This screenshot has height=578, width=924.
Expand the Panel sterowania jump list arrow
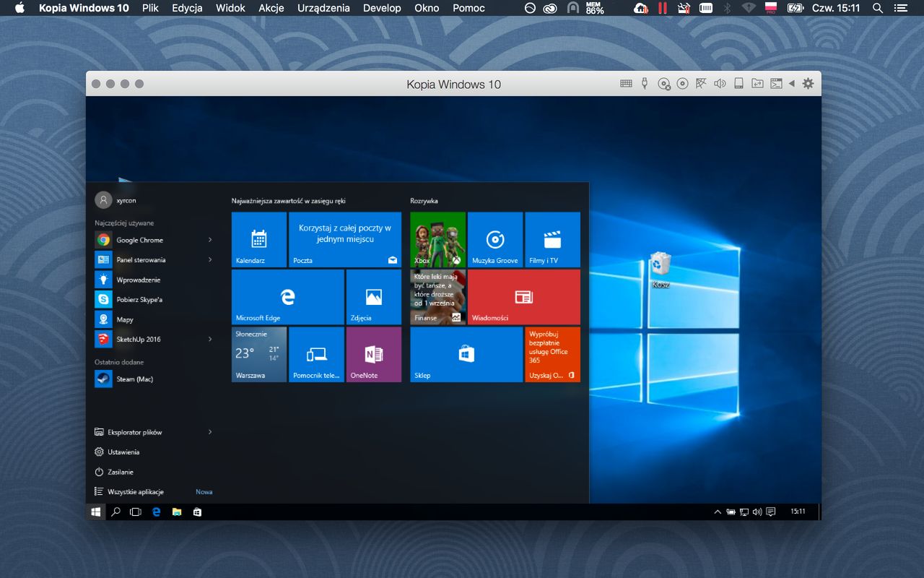click(210, 259)
